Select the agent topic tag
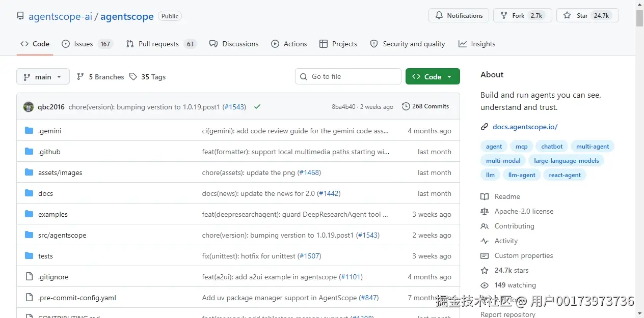The image size is (644, 318). [494, 147]
